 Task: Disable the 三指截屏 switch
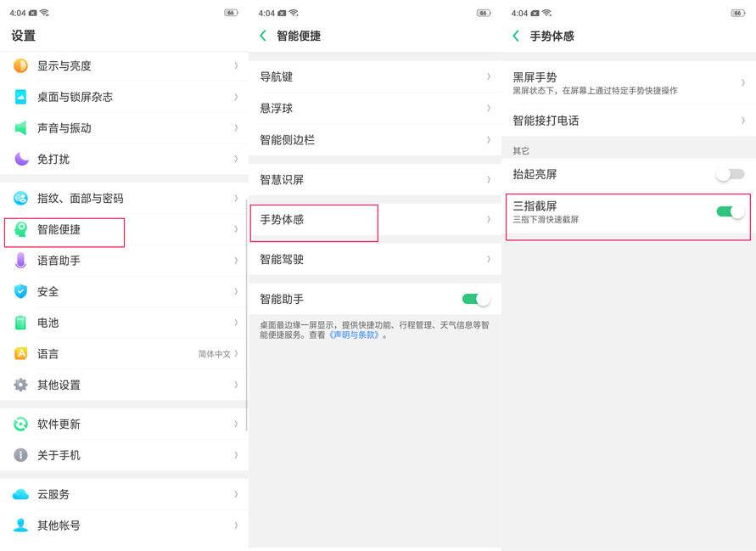click(730, 211)
